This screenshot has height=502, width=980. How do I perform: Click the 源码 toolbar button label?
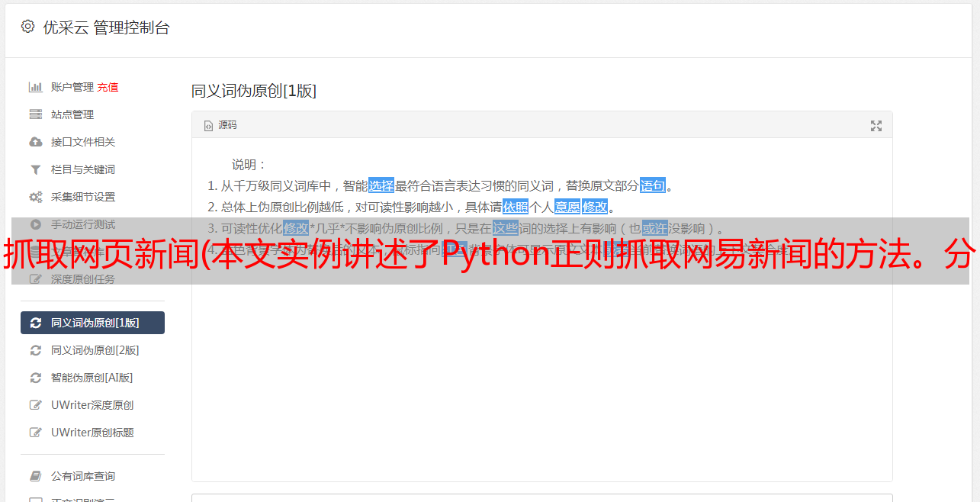click(227, 125)
